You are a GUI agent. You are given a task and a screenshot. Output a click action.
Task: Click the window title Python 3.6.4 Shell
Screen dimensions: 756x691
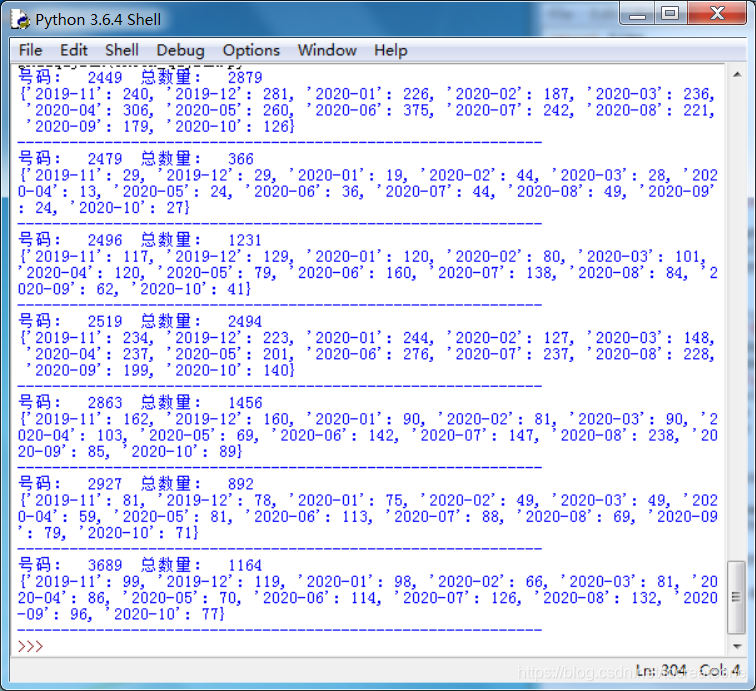[x=98, y=20]
